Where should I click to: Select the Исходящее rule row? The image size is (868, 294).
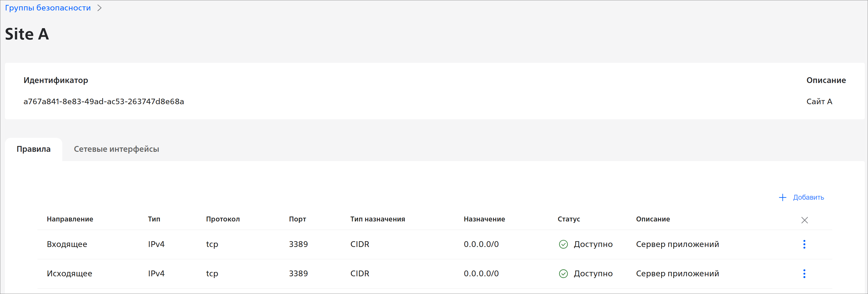click(x=69, y=273)
